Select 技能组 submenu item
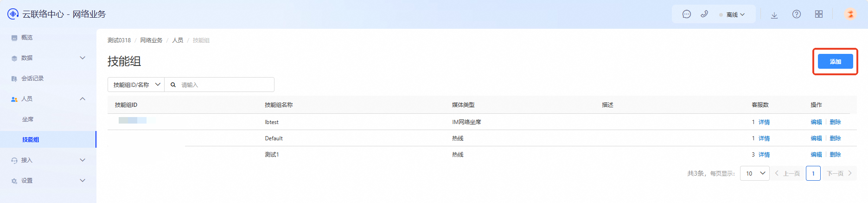Screen dimensions: 868x203 click(48, 139)
